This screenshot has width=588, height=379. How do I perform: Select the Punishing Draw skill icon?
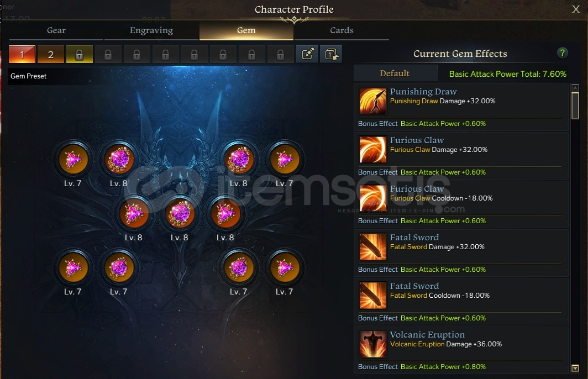[x=372, y=101]
